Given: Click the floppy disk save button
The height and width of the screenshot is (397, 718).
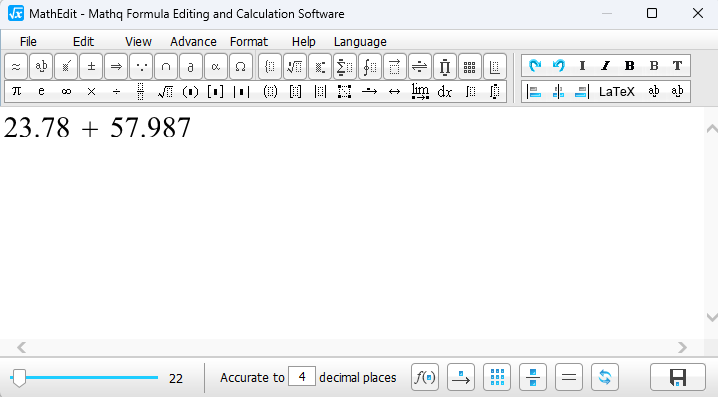Looking at the screenshot, I should [678, 377].
